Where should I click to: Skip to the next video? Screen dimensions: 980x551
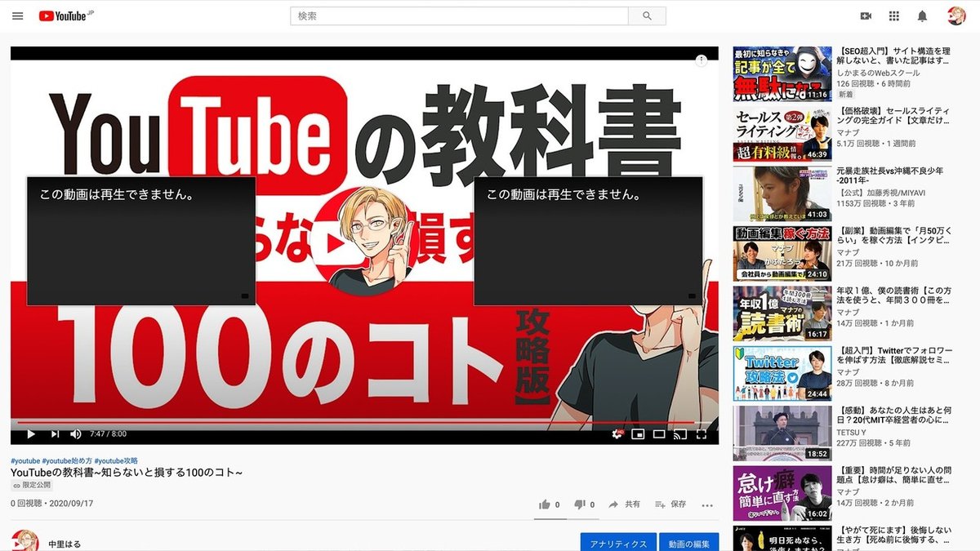tap(55, 433)
